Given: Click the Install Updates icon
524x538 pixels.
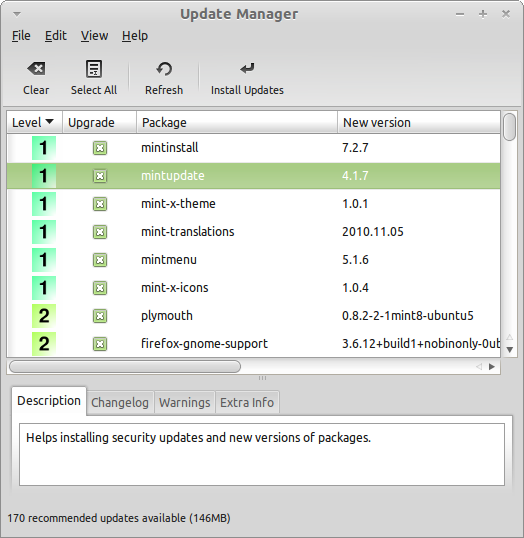Looking at the screenshot, I should click(x=247, y=69).
